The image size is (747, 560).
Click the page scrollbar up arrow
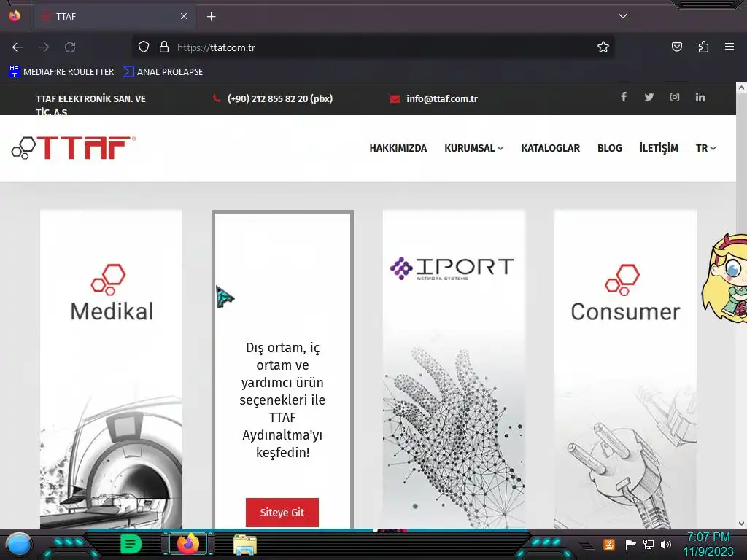point(741,87)
